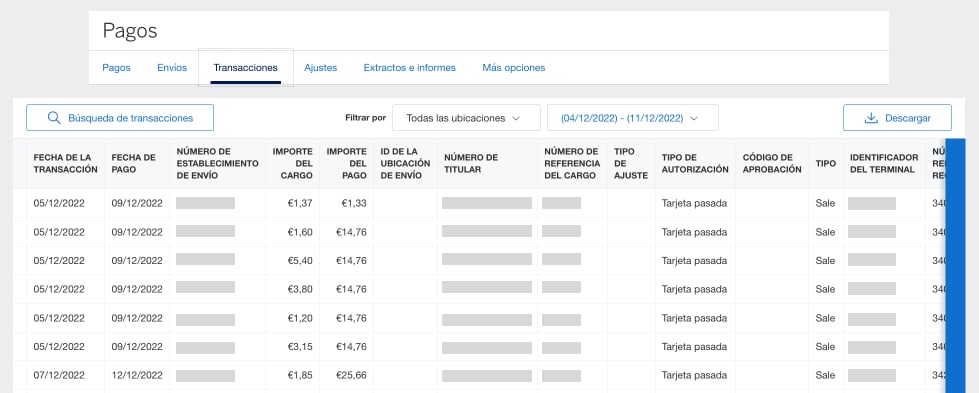Sort by Fecha de la transacción column header
Screen dimensions: 979x393
66,163
